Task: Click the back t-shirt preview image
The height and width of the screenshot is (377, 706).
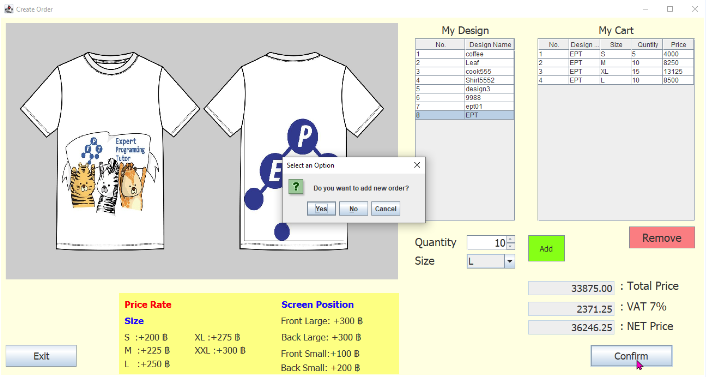Action: [294, 151]
